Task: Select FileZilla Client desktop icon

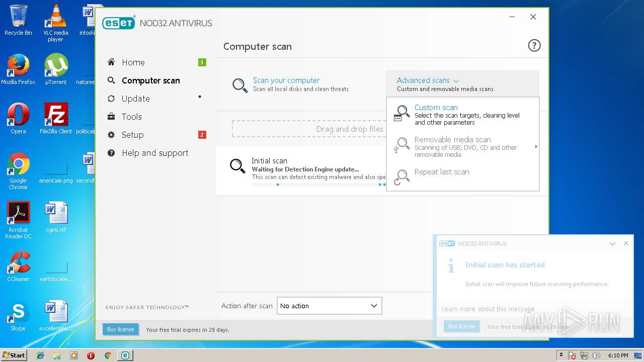Action: [55, 119]
